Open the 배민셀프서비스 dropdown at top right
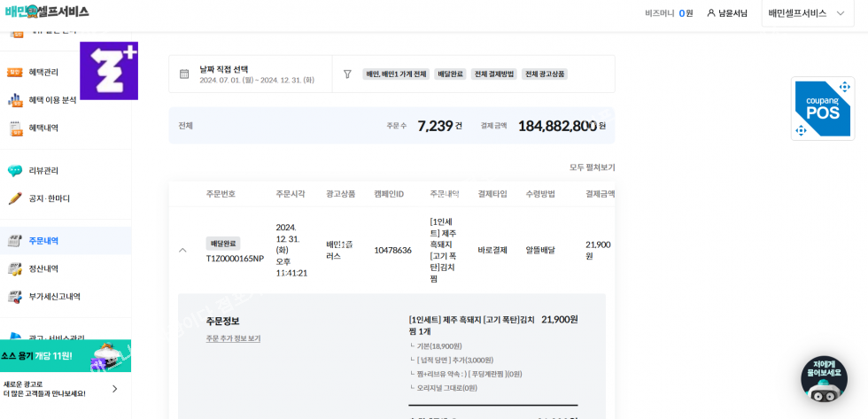868x419 pixels. (x=806, y=13)
